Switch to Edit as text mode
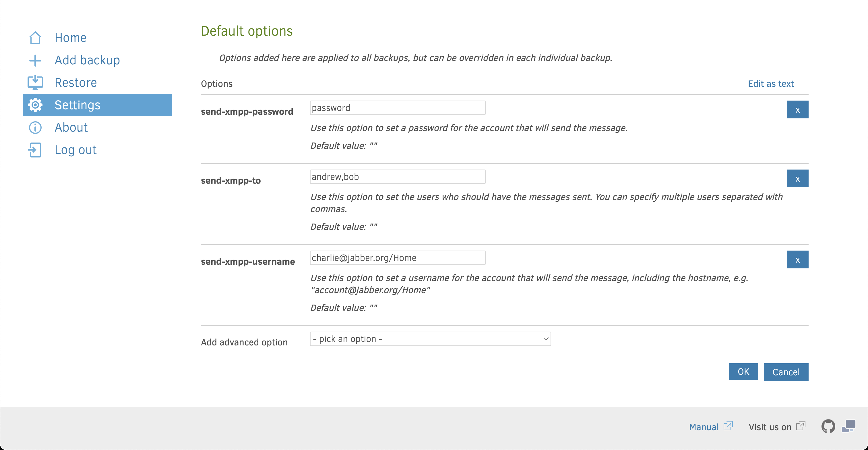The height and width of the screenshot is (450, 868). coord(771,84)
